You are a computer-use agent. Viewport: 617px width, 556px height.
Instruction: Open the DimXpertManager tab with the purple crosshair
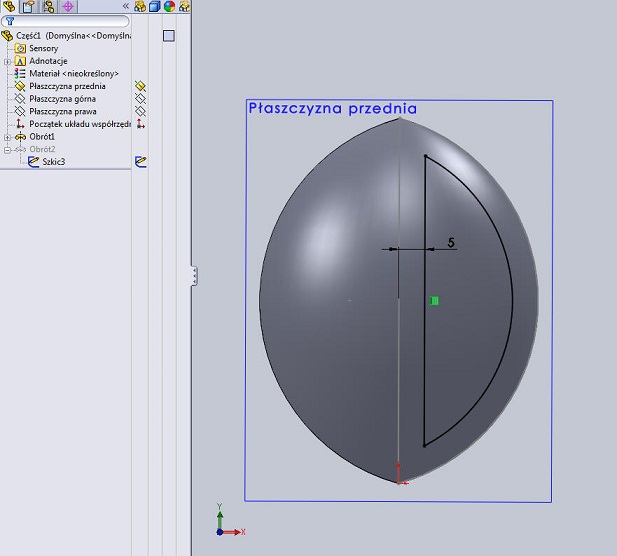click(x=68, y=6)
